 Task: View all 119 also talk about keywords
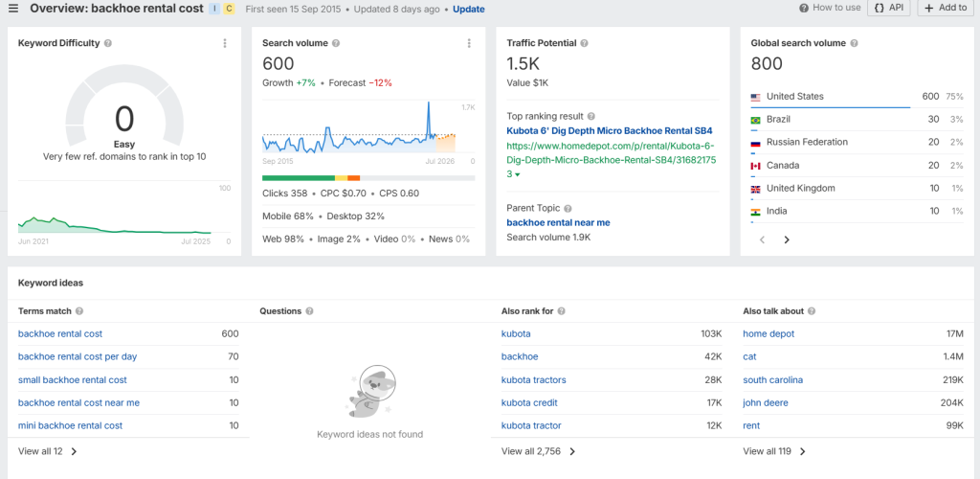pos(774,451)
